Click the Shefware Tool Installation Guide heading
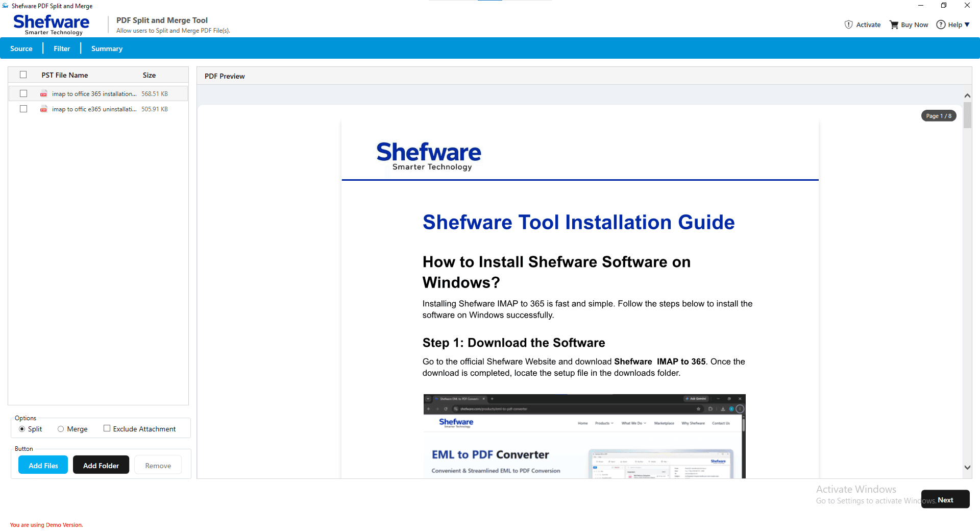Viewport: 980px width, 531px height. pos(578,222)
